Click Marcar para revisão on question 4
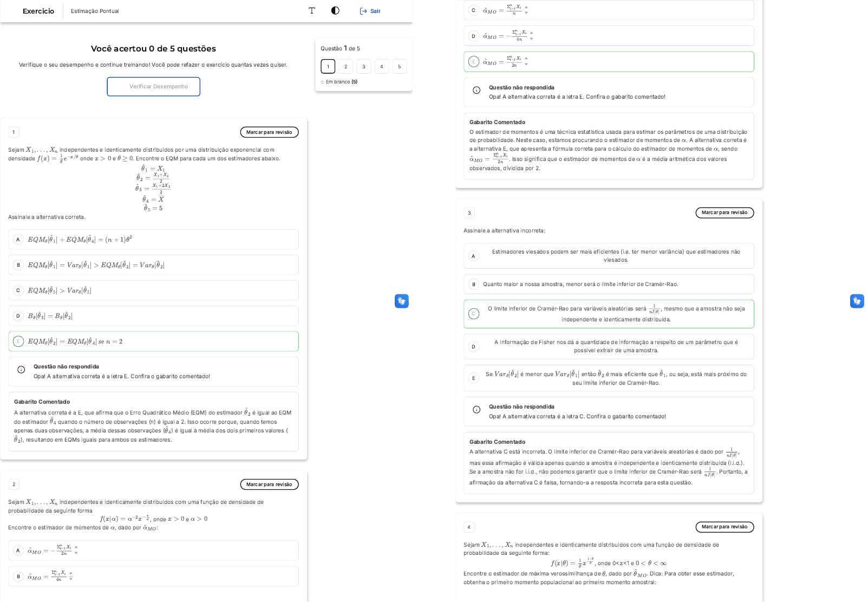Viewport: 868px width, 602px height. [x=724, y=527]
